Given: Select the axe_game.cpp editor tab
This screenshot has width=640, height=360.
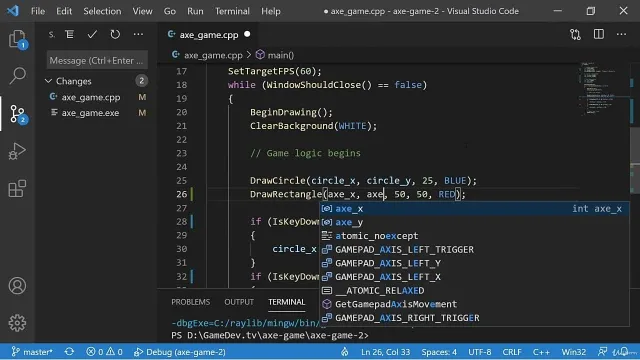Looking at the screenshot, I should (x=208, y=35).
